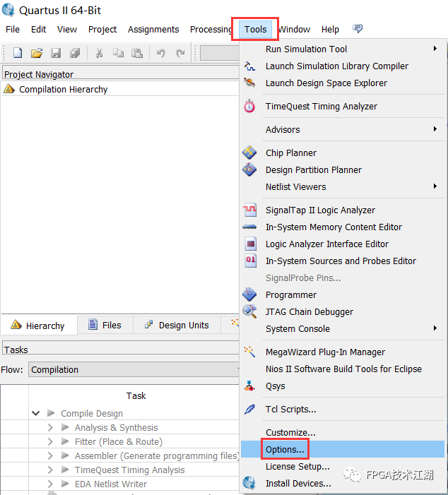
Task: Open the Project menu
Action: (102, 30)
